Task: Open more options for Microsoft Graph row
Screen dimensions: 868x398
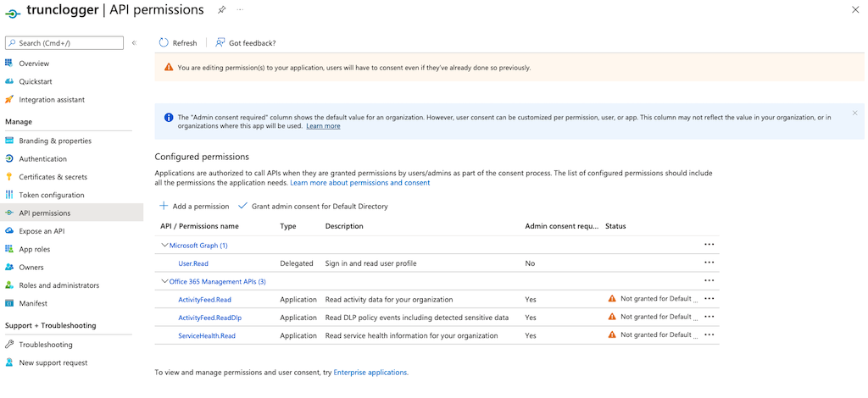Action: click(709, 245)
